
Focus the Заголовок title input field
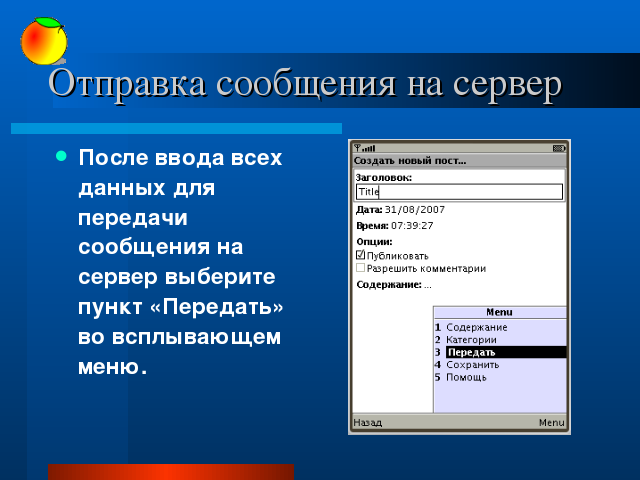pyautogui.click(x=459, y=191)
